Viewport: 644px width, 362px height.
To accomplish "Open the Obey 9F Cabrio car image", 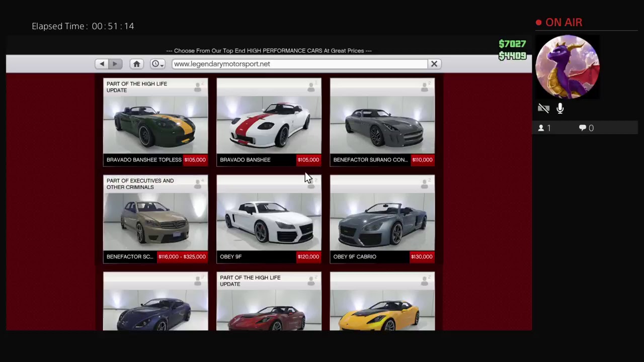I will click(x=382, y=221).
